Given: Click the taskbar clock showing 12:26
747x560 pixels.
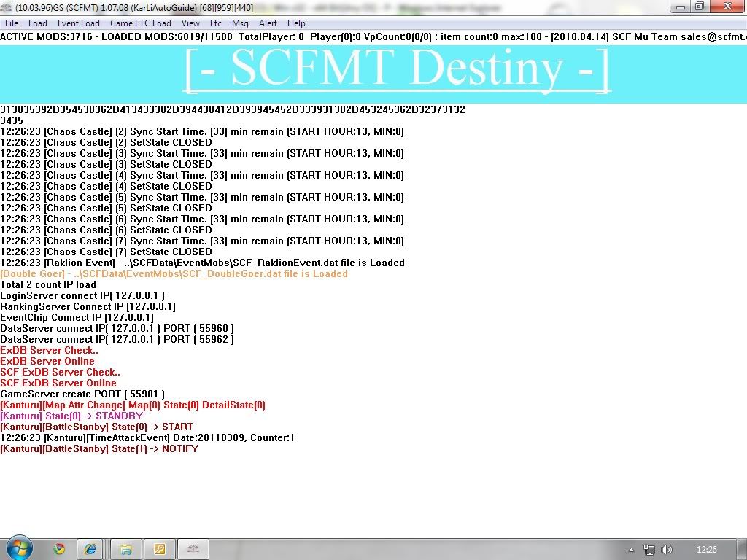Looking at the screenshot, I should coord(706,550).
